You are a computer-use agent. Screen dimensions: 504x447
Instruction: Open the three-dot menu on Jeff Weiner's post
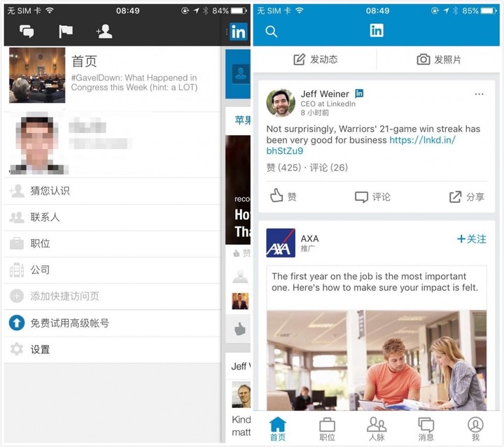coord(479,94)
